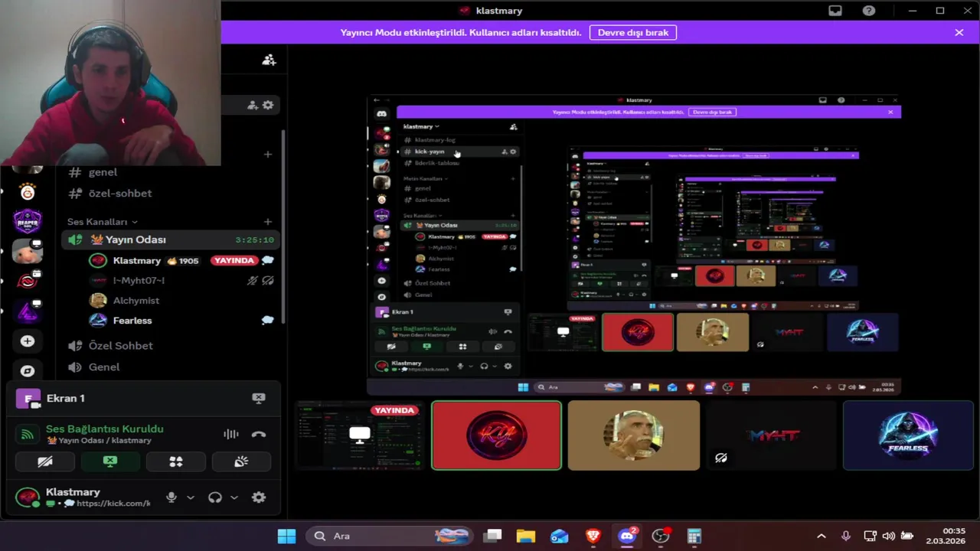The image size is (980, 551).
Task: Click the Yayın Odası / klastmary link
Action: (x=99, y=441)
